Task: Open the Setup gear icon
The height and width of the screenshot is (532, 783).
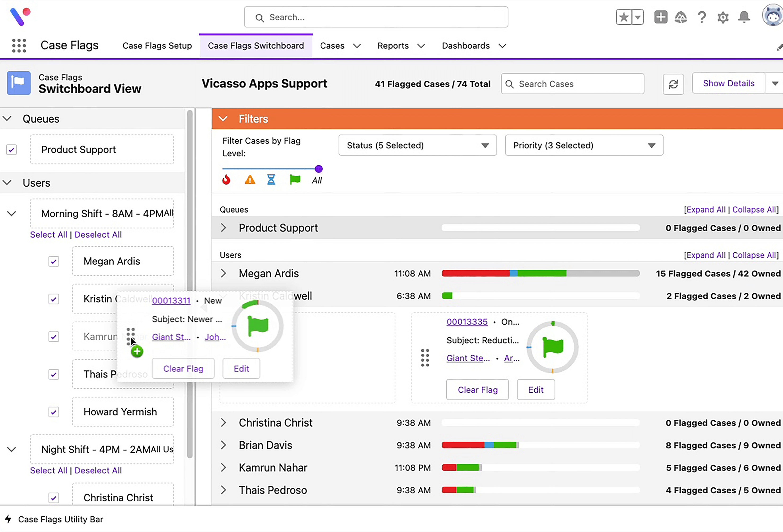Action: [723, 17]
